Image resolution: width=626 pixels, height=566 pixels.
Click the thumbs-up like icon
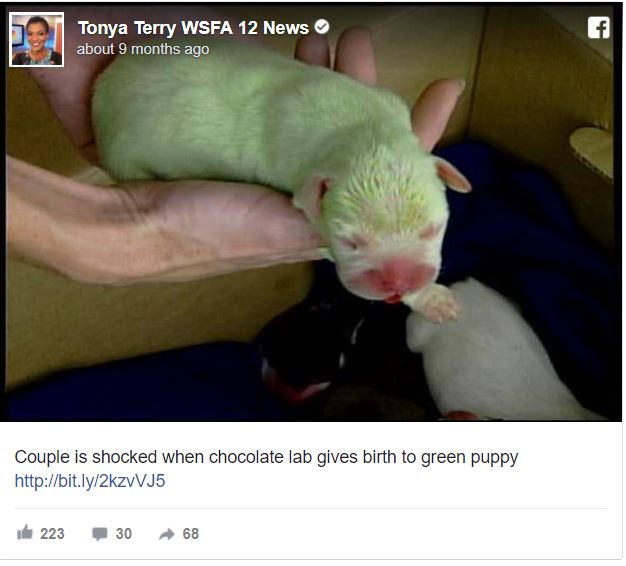[25, 532]
